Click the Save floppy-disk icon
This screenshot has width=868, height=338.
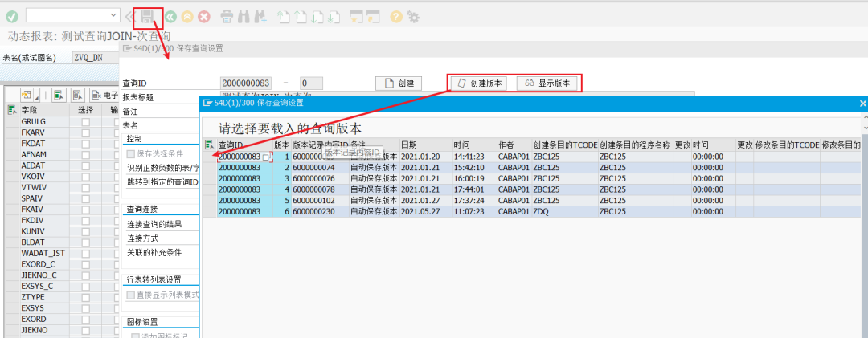[x=147, y=17]
